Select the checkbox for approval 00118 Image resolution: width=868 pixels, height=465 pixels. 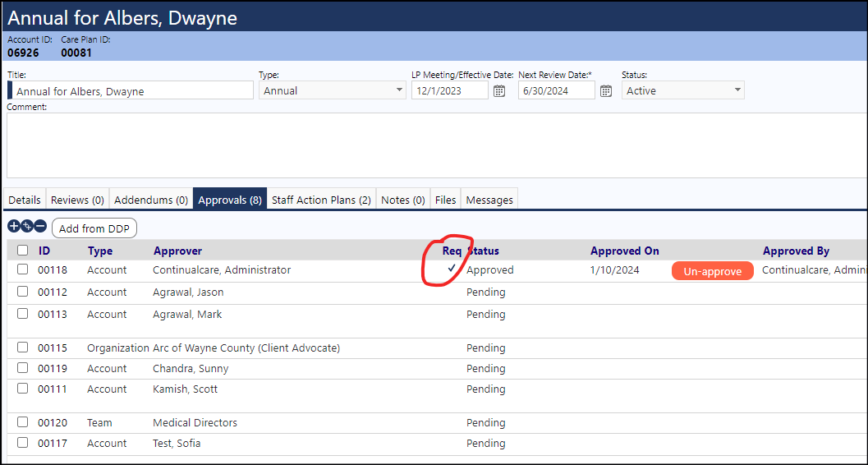tap(22, 269)
